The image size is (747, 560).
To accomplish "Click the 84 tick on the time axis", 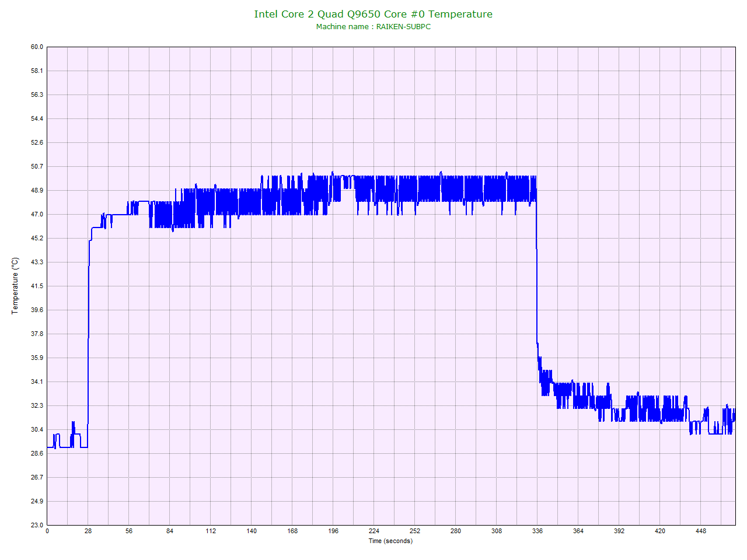I will pos(170,531).
